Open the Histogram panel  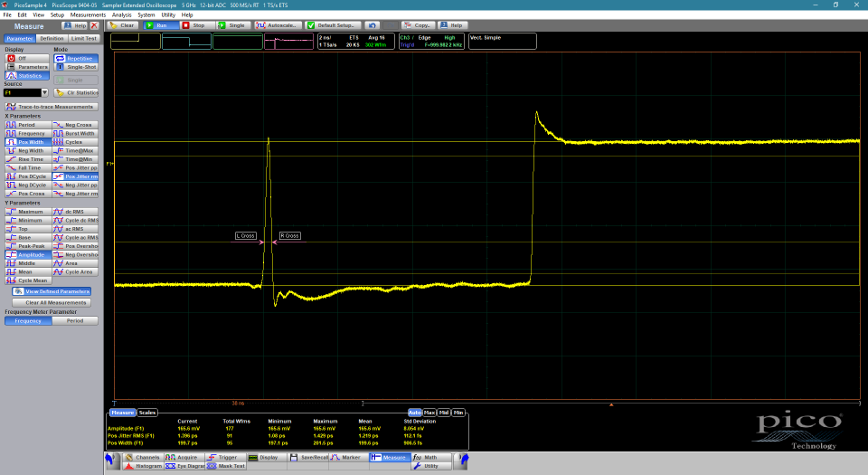(143, 465)
